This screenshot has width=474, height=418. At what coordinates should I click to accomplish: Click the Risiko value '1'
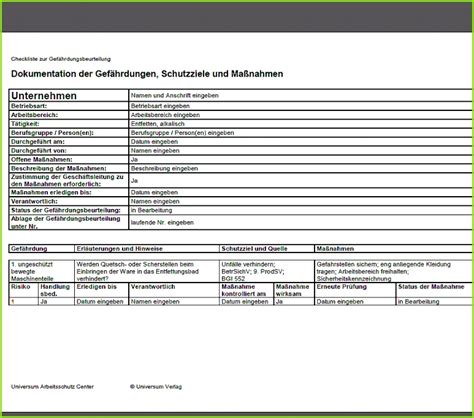(x=13, y=302)
